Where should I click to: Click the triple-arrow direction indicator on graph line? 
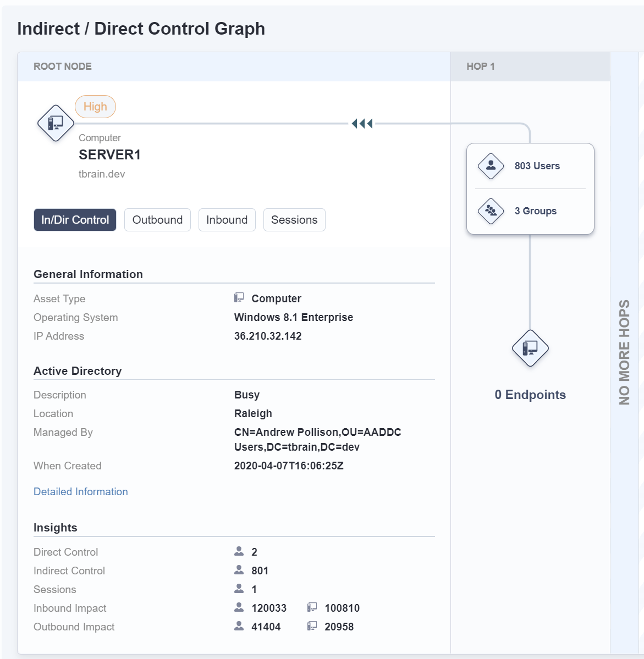click(x=362, y=124)
